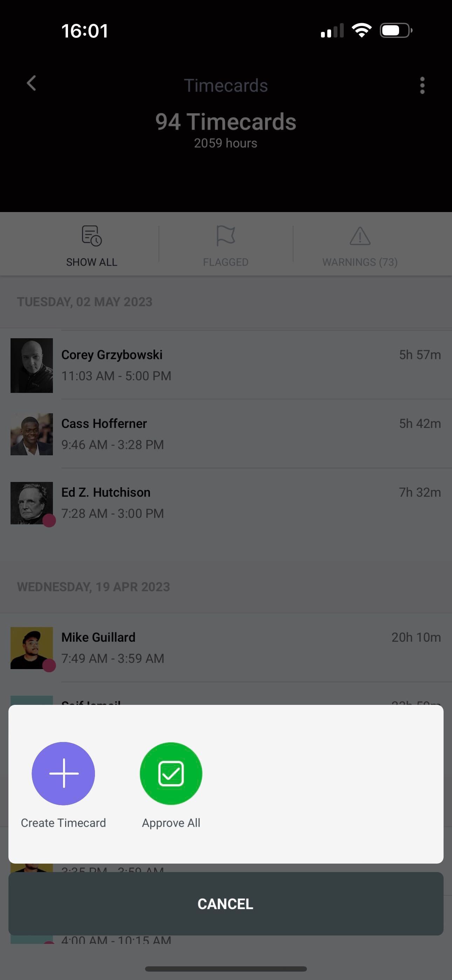The image size is (452, 980).
Task: Open the three-dot more options menu
Action: (422, 85)
